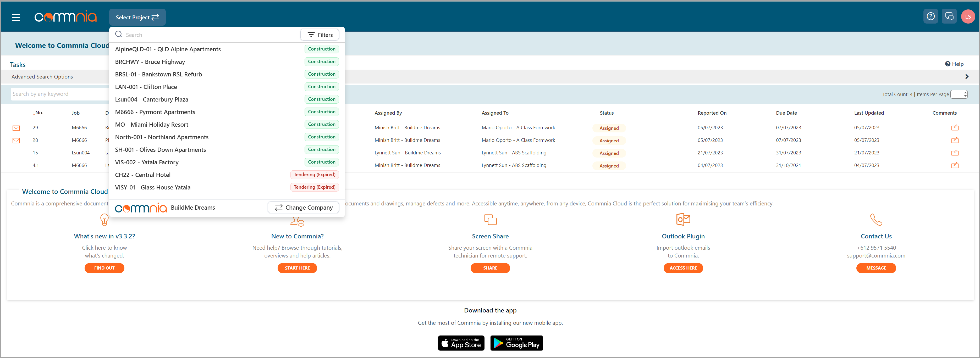Click the SHARE button
This screenshot has width=980, height=358.
[490, 268]
